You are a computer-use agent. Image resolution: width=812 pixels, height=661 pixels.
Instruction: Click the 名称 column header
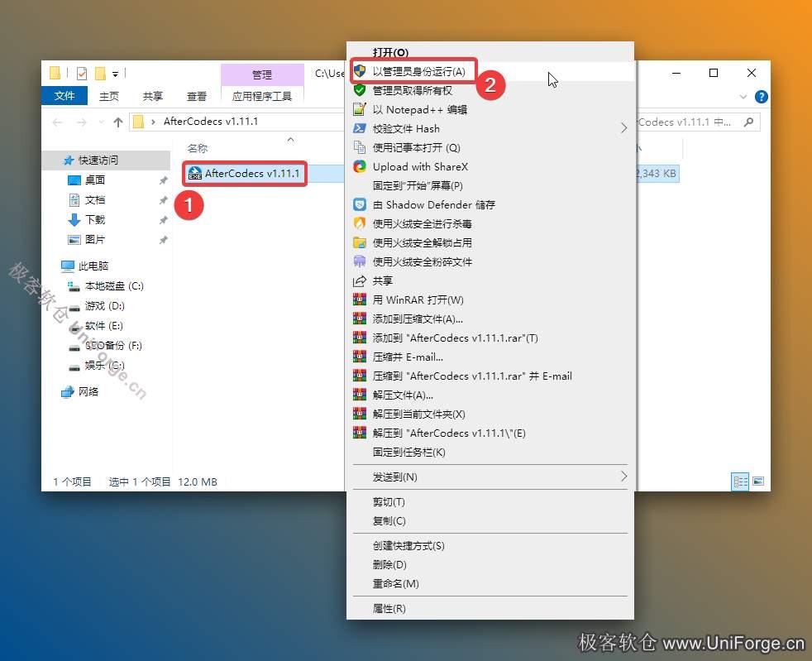(198, 149)
